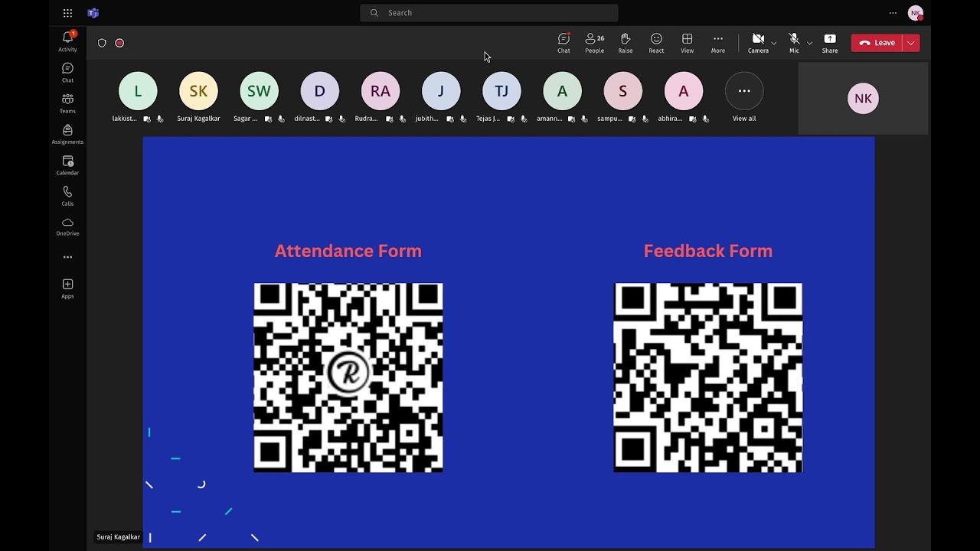Click the Microsoft Teams logo icon
980x551 pixels.
pyautogui.click(x=93, y=13)
